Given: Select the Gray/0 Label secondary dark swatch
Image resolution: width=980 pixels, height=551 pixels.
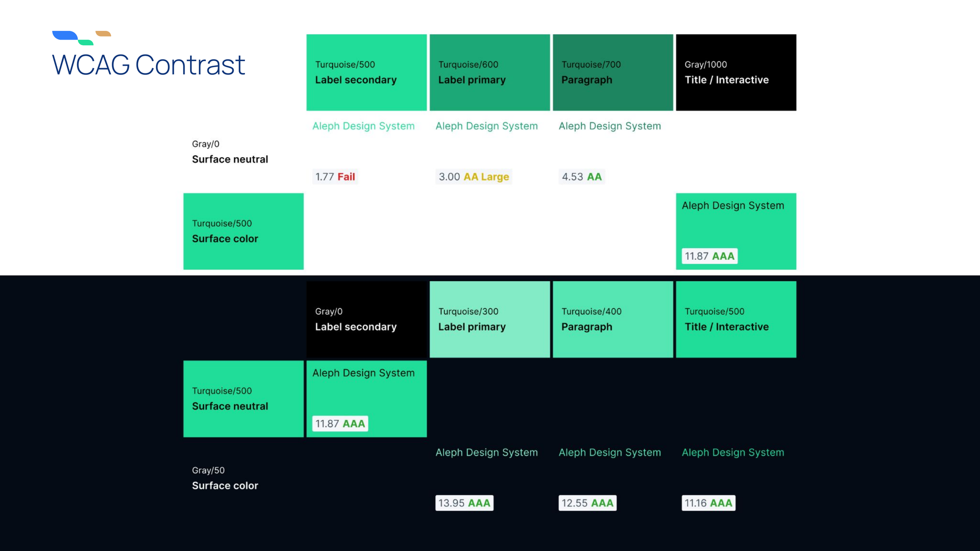Looking at the screenshot, I should 367,319.
